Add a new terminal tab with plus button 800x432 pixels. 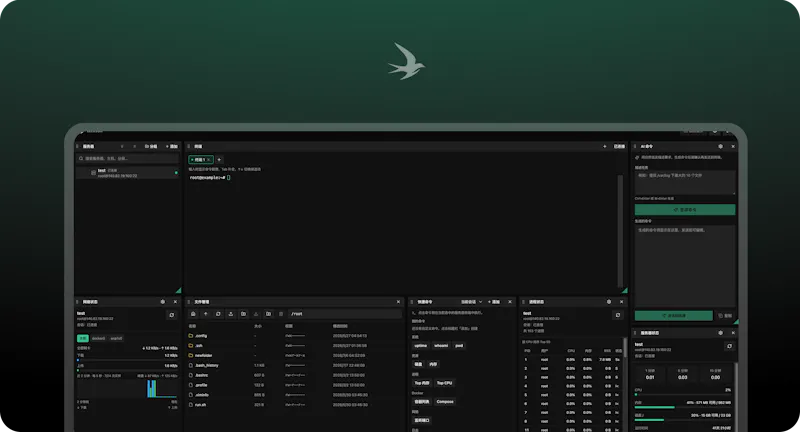point(219,160)
